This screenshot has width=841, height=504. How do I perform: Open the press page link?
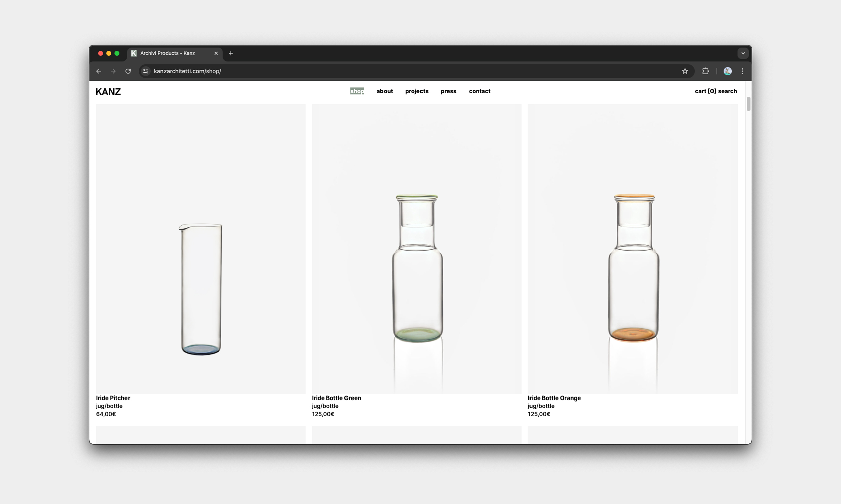pyautogui.click(x=448, y=91)
